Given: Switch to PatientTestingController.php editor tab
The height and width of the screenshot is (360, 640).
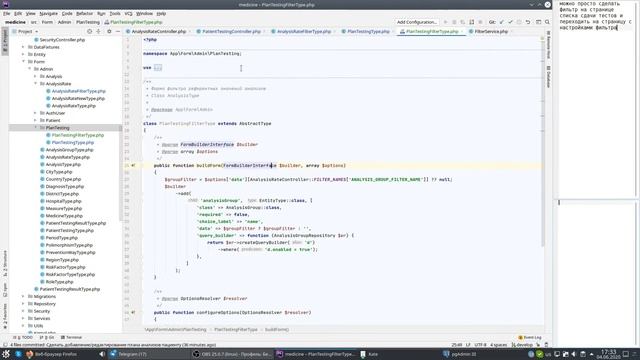Looking at the screenshot, I should point(231,31).
